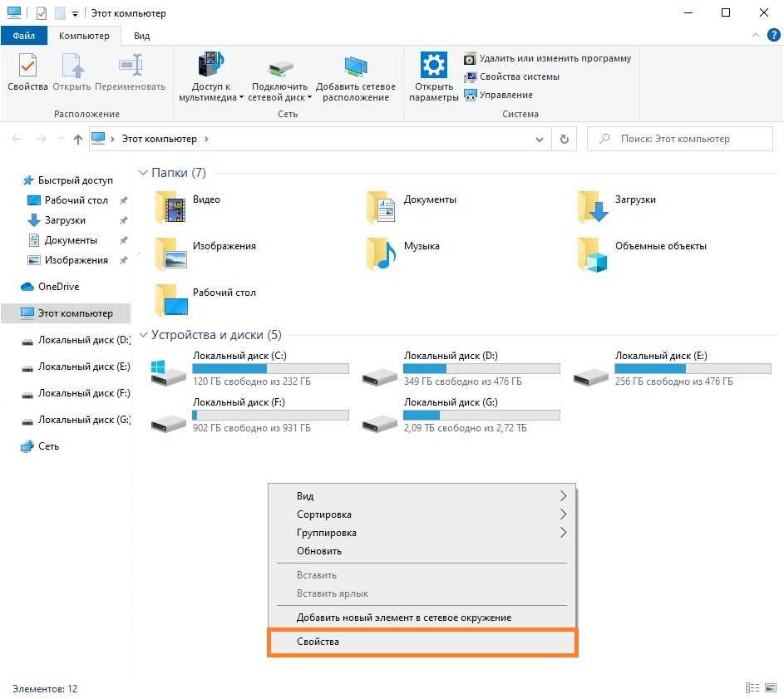Refresh the address bar location

(565, 140)
